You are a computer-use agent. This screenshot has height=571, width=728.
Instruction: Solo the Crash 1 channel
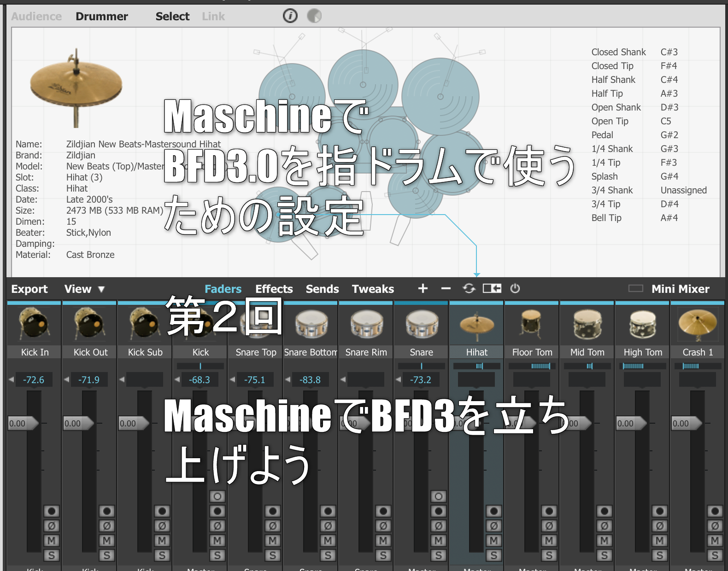coord(715,555)
